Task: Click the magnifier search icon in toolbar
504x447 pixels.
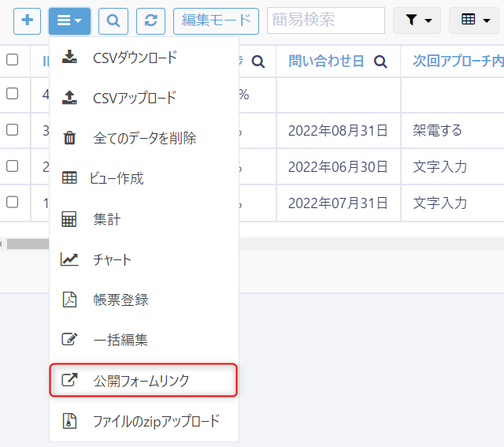Action: tap(113, 20)
